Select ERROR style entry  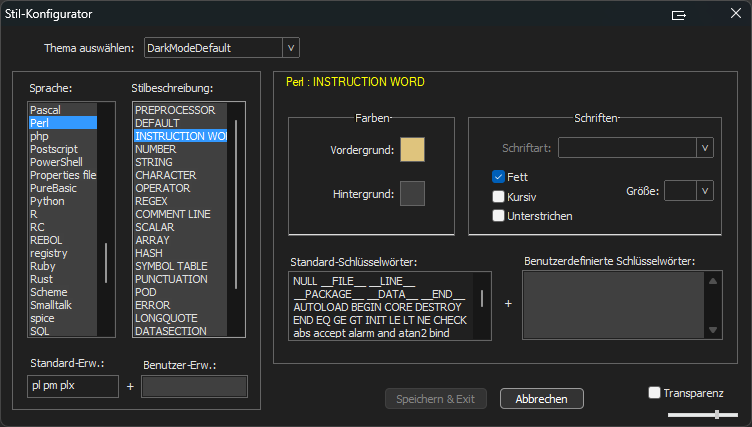point(180,305)
